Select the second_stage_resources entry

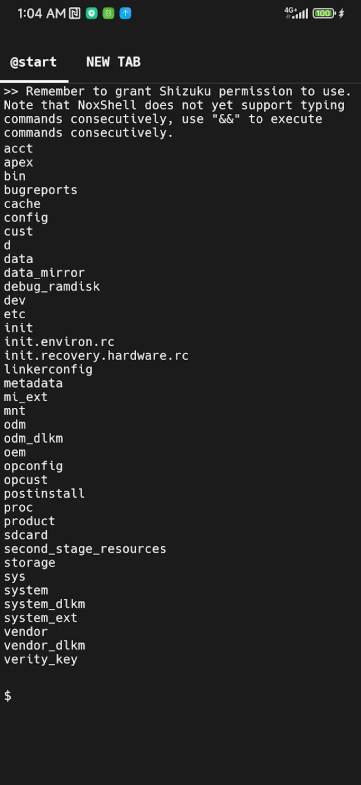coord(85,549)
